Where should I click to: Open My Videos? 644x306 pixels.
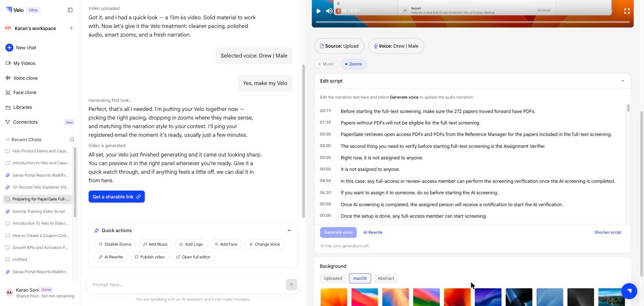24,63
